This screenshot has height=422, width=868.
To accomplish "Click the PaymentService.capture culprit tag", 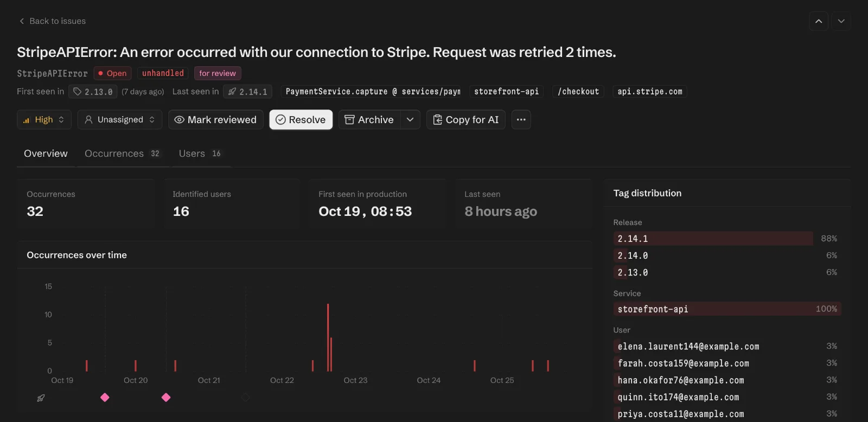I will [373, 92].
